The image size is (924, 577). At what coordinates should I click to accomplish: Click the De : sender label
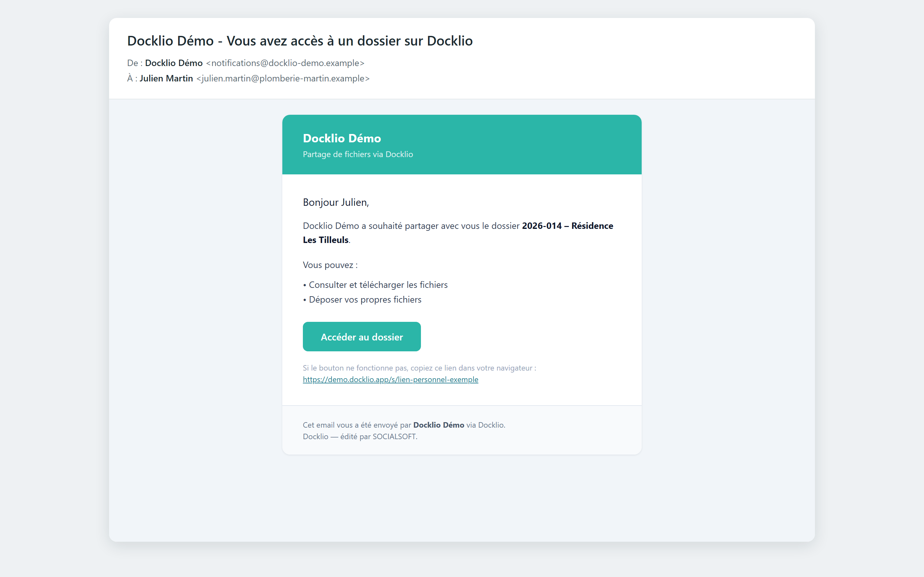click(x=135, y=63)
